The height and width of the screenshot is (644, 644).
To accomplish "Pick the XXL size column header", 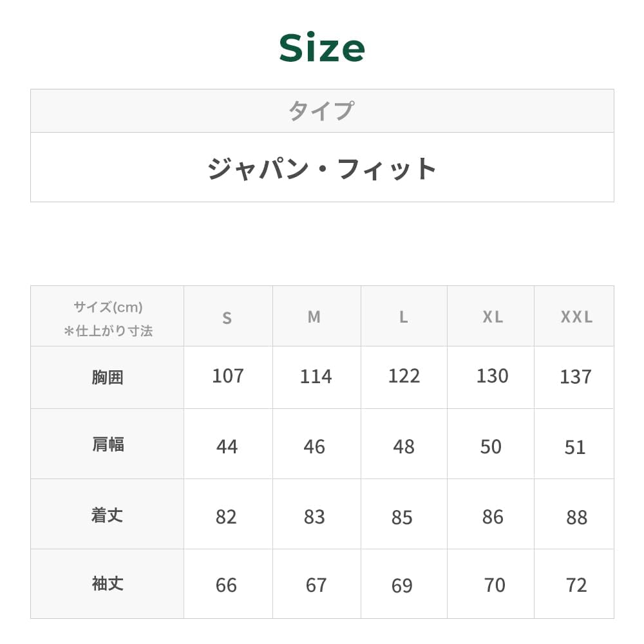I will [x=576, y=317].
